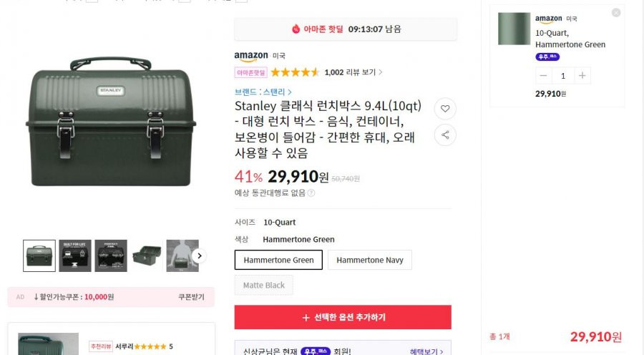
Task: Expand 혜택보기 membership benefits
Action: [426, 351]
